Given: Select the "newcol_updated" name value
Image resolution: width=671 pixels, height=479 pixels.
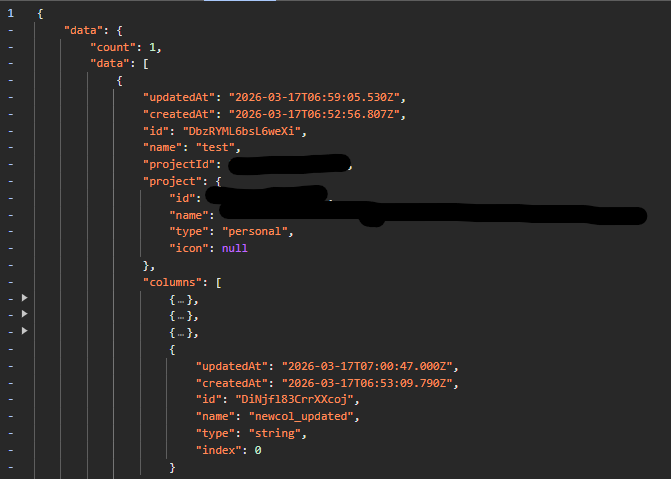Looking at the screenshot, I should tap(301, 417).
